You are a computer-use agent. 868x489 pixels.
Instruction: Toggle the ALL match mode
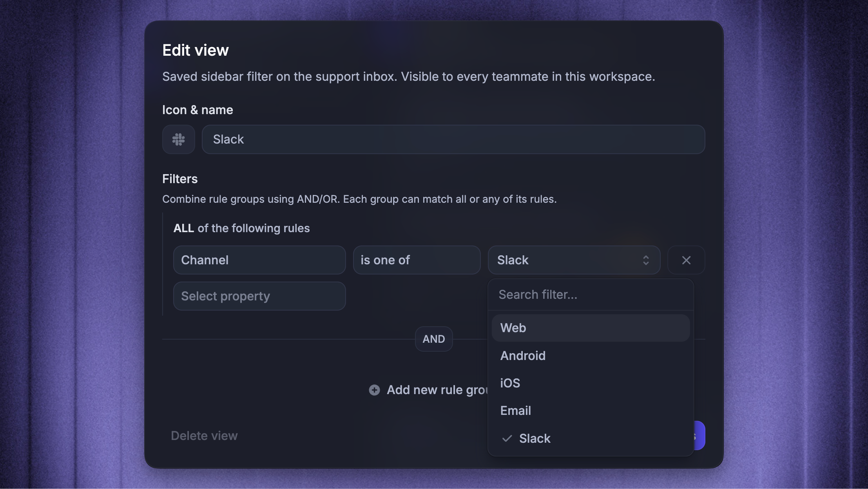[x=183, y=228]
